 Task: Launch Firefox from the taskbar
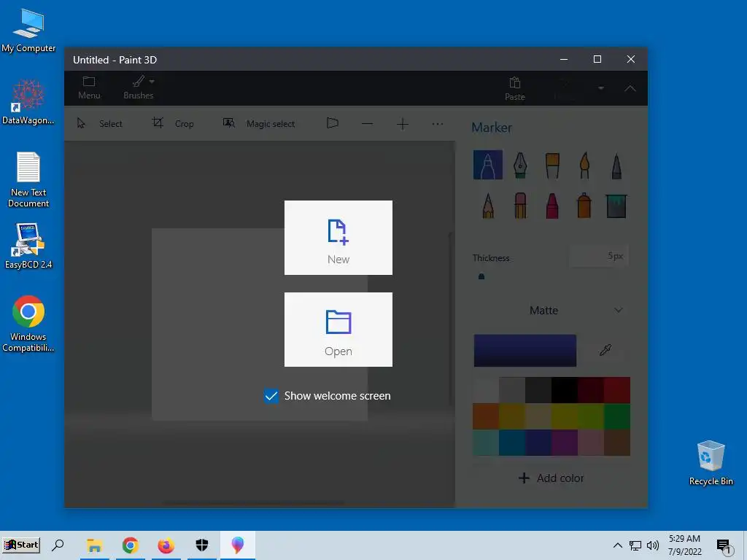[x=166, y=545]
